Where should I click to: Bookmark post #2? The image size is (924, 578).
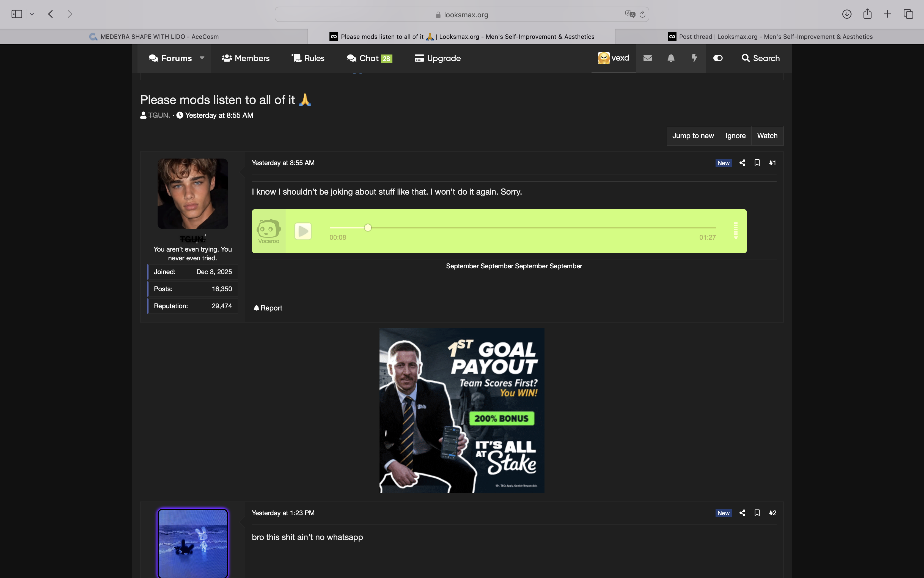click(x=757, y=512)
